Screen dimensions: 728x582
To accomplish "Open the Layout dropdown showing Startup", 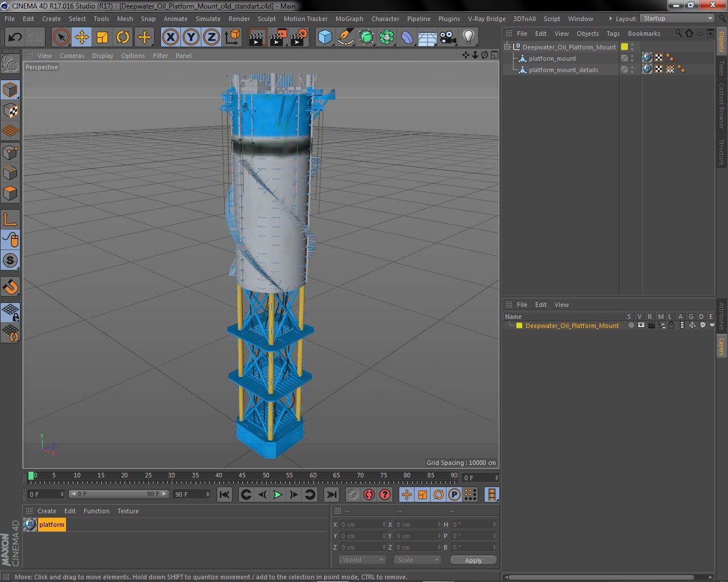I will (x=677, y=18).
